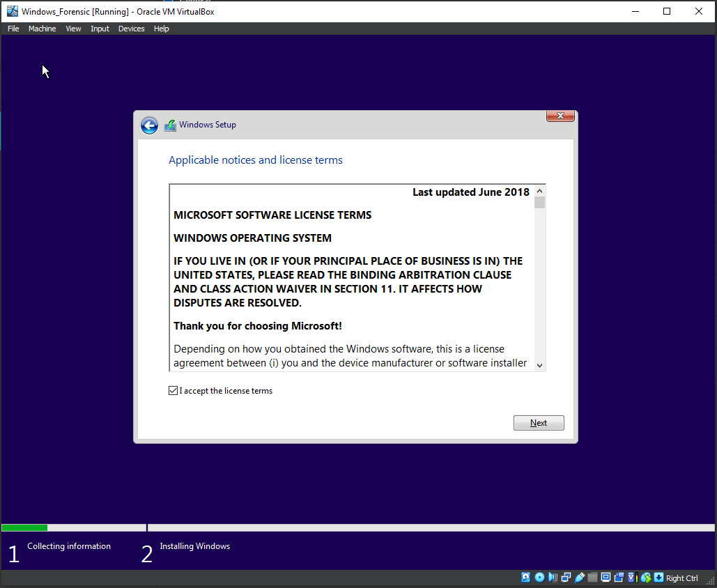Screen dimensions: 717x588
Task: Click the green installation progress bar
Action: click(x=24, y=528)
